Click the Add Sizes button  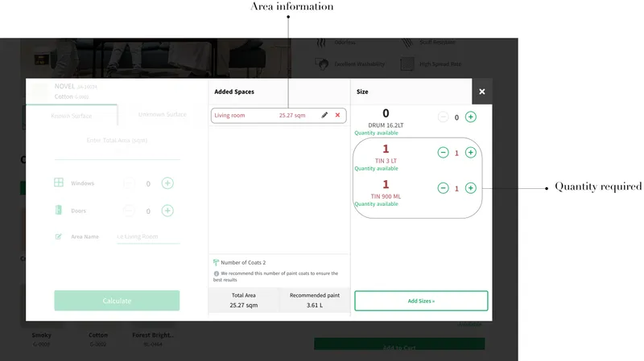[421, 301]
